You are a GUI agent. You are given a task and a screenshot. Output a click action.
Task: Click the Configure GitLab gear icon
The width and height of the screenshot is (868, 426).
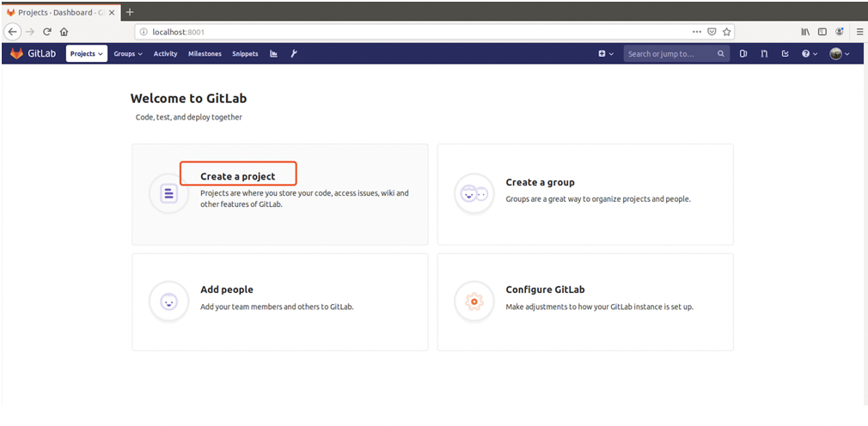pyautogui.click(x=474, y=301)
